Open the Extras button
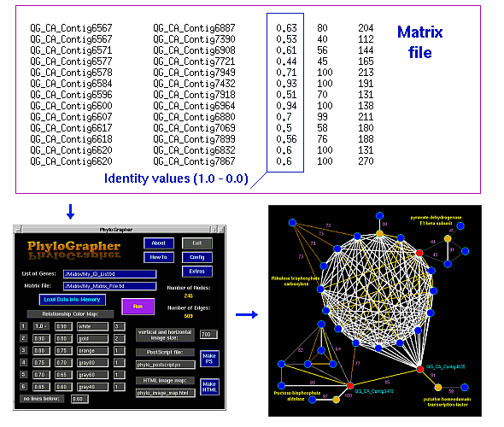Screen dimensions: 504x427 (197, 272)
